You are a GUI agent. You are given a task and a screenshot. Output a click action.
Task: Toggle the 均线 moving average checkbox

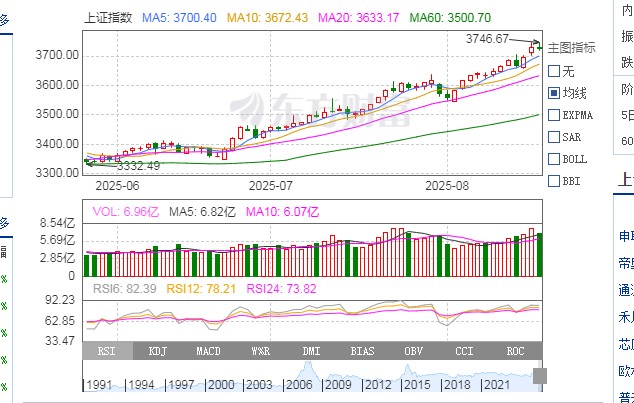pyautogui.click(x=554, y=93)
